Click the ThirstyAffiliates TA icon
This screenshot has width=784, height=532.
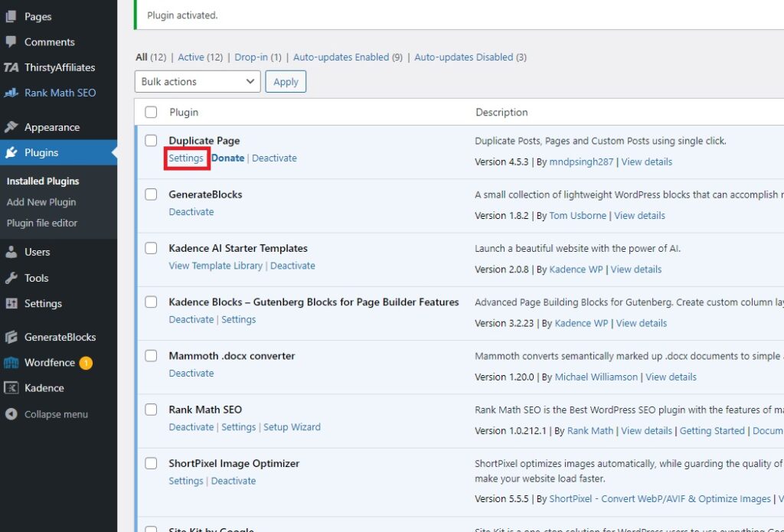click(x=11, y=67)
